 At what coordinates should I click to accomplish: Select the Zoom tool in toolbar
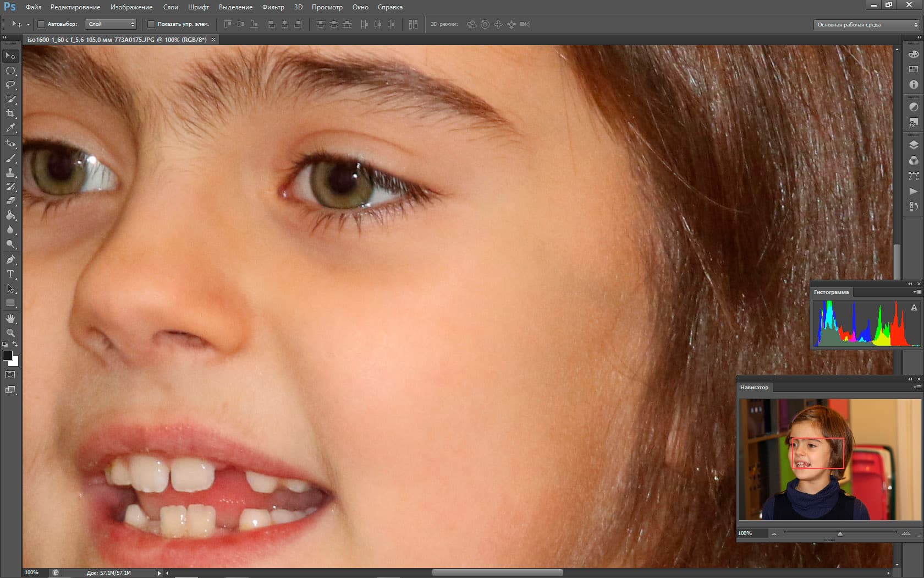[x=10, y=333]
